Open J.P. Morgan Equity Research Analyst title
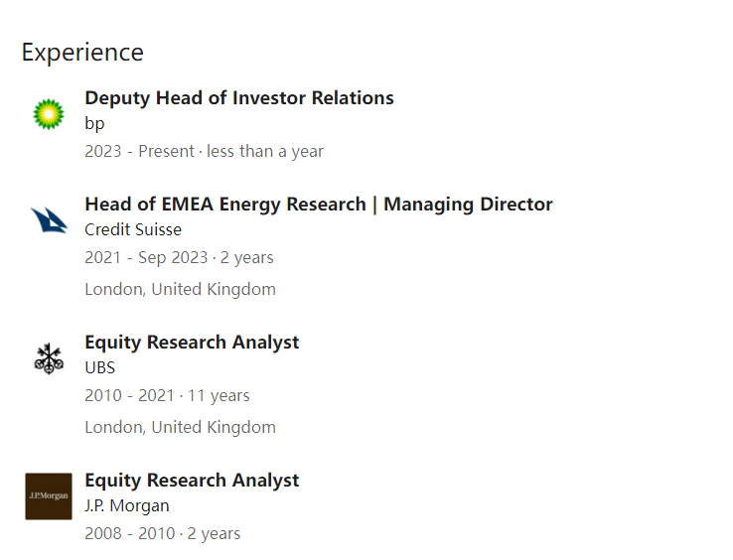 (x=192, y=480)
